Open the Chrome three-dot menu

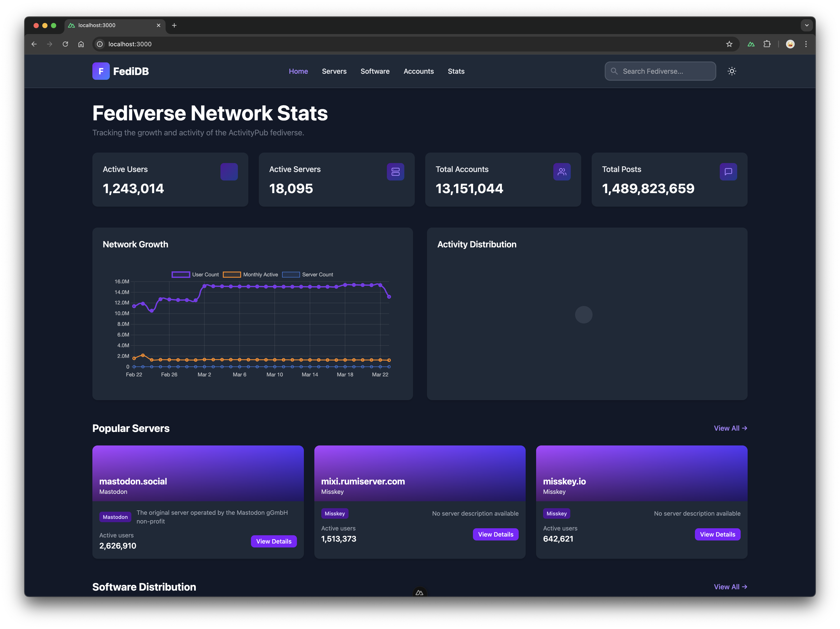tap(806, 44)
